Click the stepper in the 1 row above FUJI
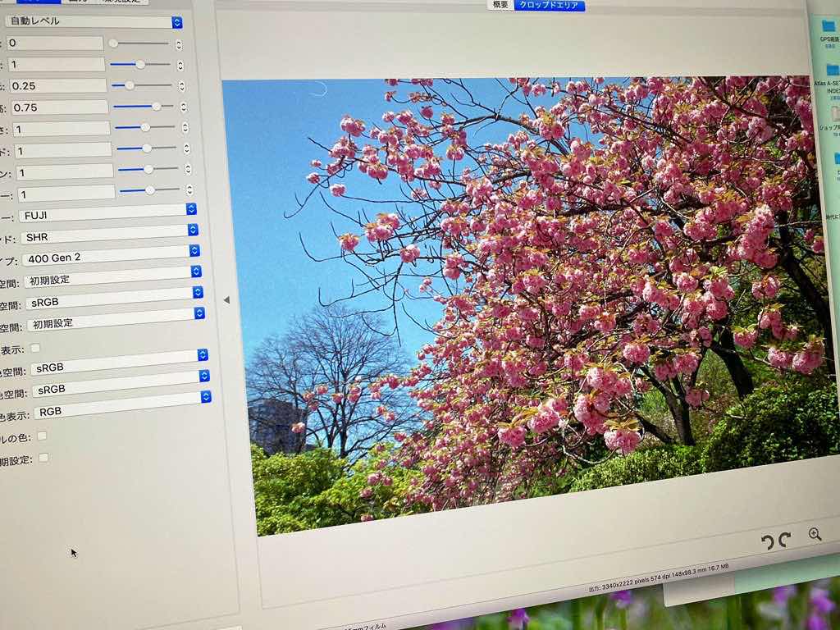 pos(189,189)
